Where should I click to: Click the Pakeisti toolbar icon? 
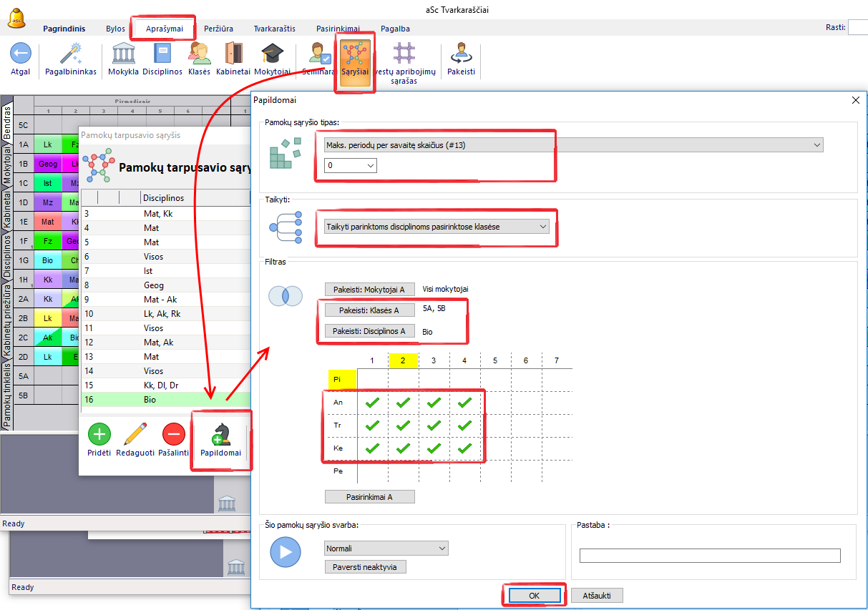pos(461,54)
